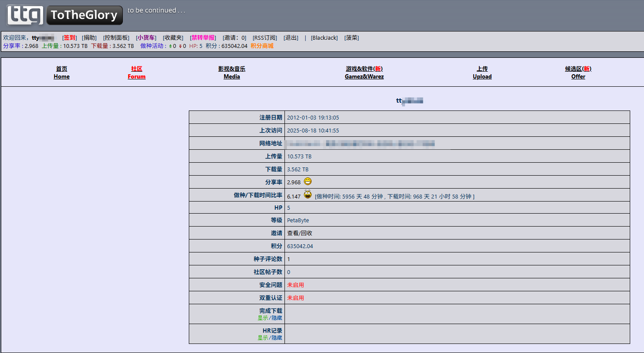The height and width of the screenshot is (353, 644).
Task: Click the username link in welcome bar
Action: (x=43, y=38)
